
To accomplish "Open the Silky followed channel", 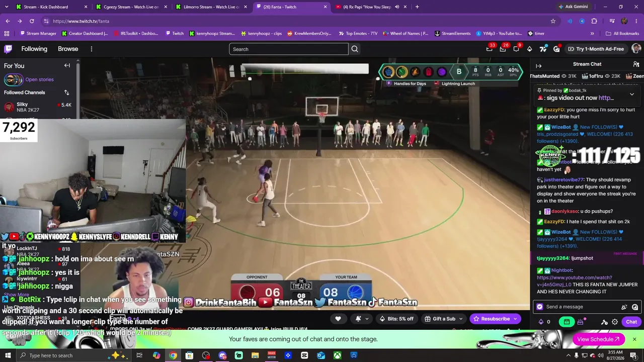I will pos(38,107).
